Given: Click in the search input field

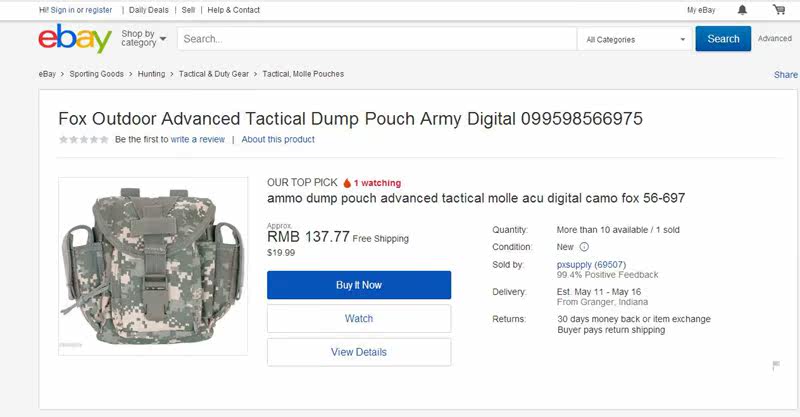Looking at the screenshot, I should coord(377,39).
